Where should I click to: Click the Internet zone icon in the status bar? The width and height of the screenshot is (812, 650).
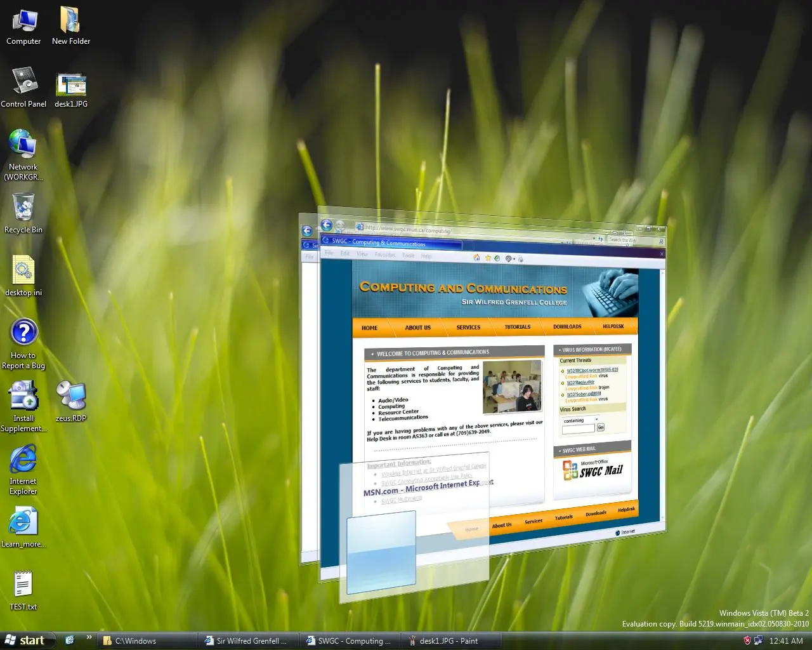617,532
